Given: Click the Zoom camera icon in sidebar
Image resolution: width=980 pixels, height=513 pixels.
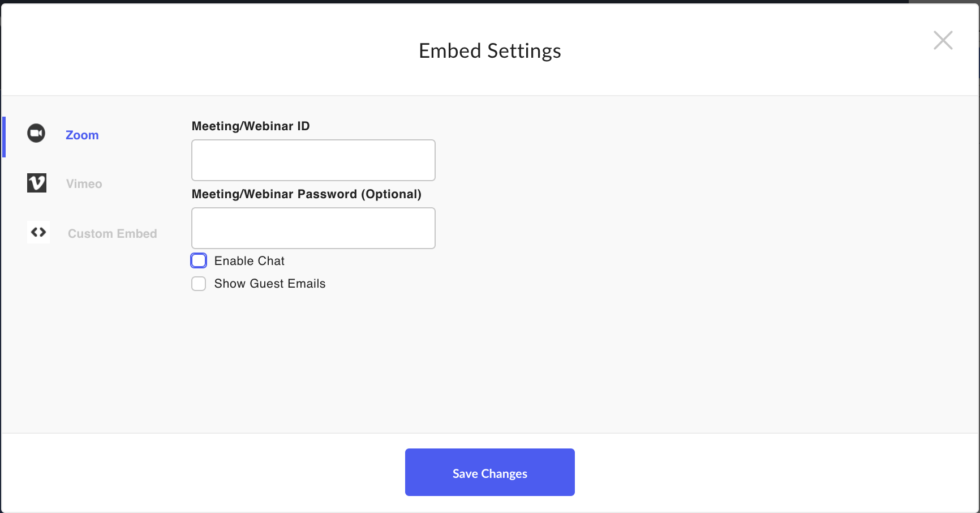Looking at the screenshot, I should (36, 133).
